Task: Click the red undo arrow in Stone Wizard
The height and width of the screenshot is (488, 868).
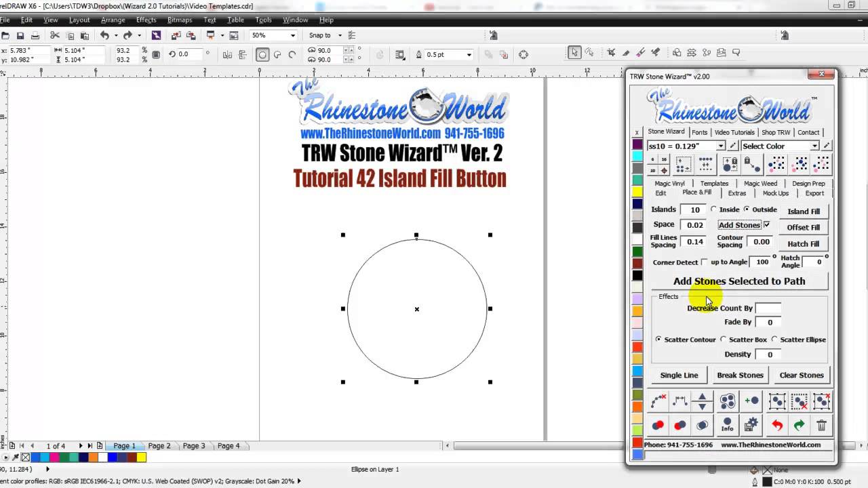Action: (777, 425)
